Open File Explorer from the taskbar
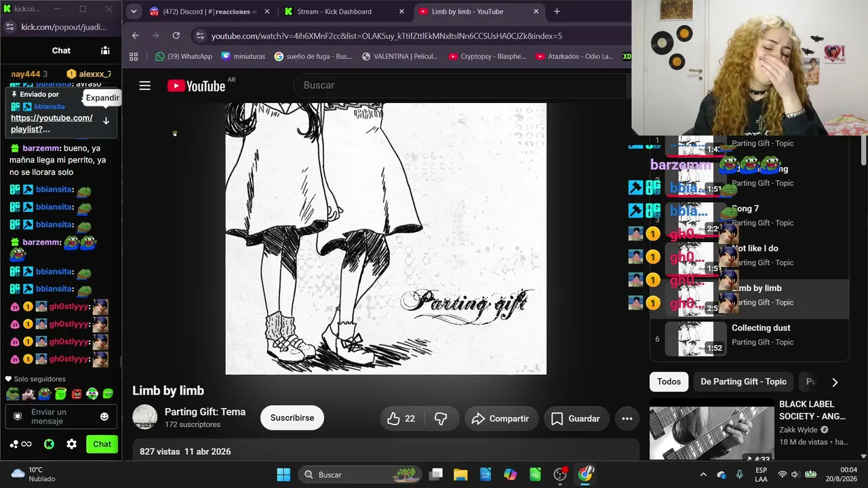This screenshot has height=488, width=868. [x=460, y=474]
